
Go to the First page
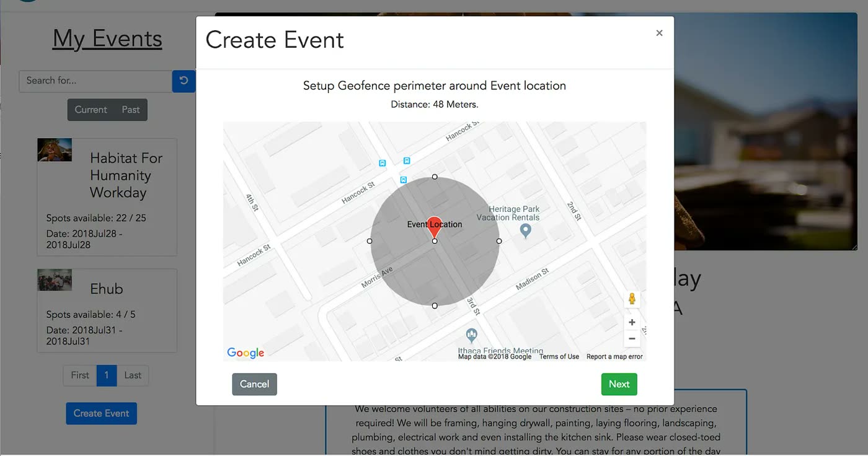[x=80, y=375]
